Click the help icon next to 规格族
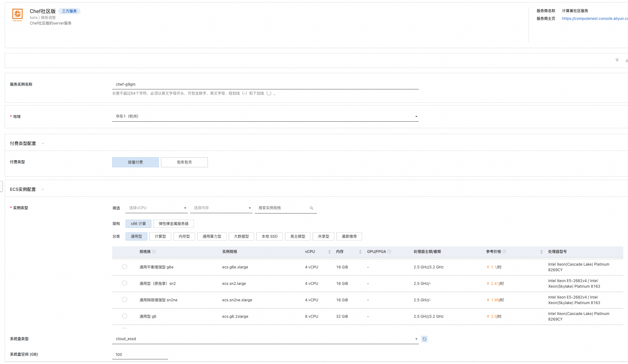The image size is (628, 364). pyautogui.click(x=154, y=252)
